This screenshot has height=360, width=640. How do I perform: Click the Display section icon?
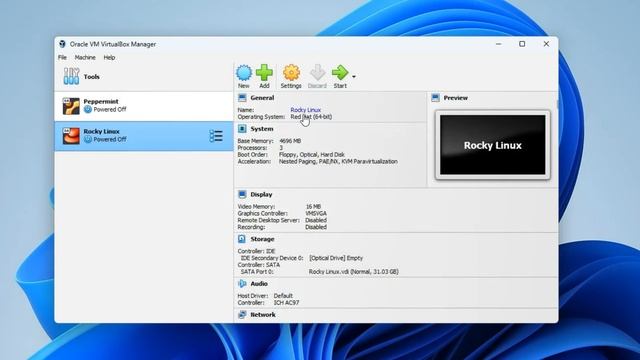(242, 195)
